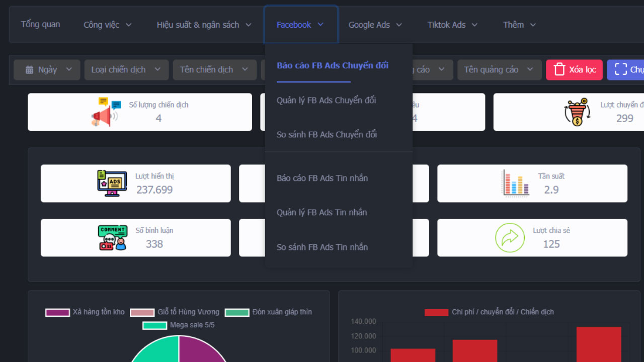This screenshot has width=644, height=362.
Task: Click the green share arrow icon
Action: point(510,238)
